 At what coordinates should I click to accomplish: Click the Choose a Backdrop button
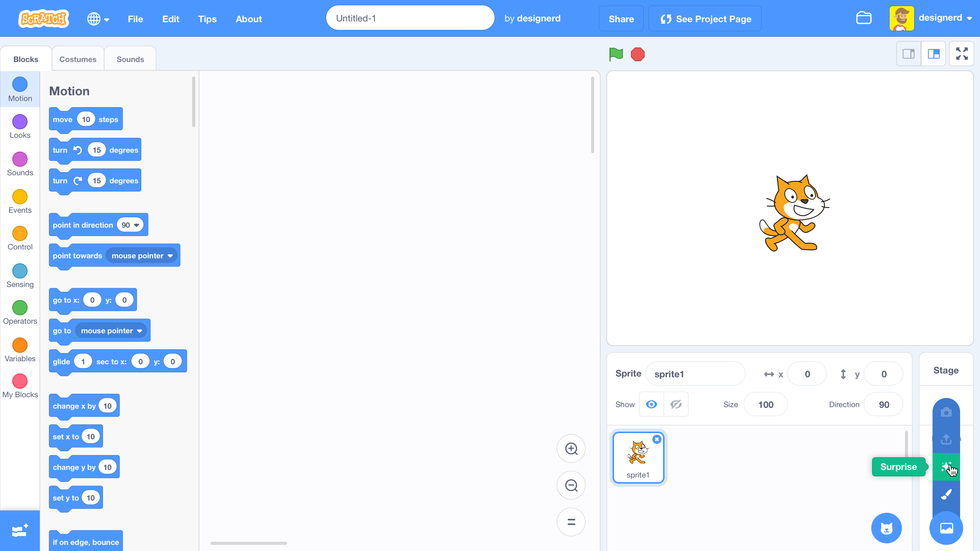pyautogui.click(x=946, y=528)
